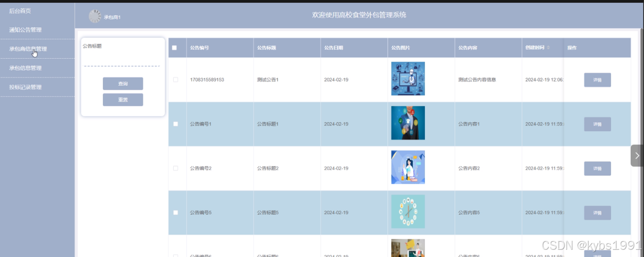This screenshot has width=644, height=257.
Task: Click the cell 公告内容1
Action: [x=469, y=124]
